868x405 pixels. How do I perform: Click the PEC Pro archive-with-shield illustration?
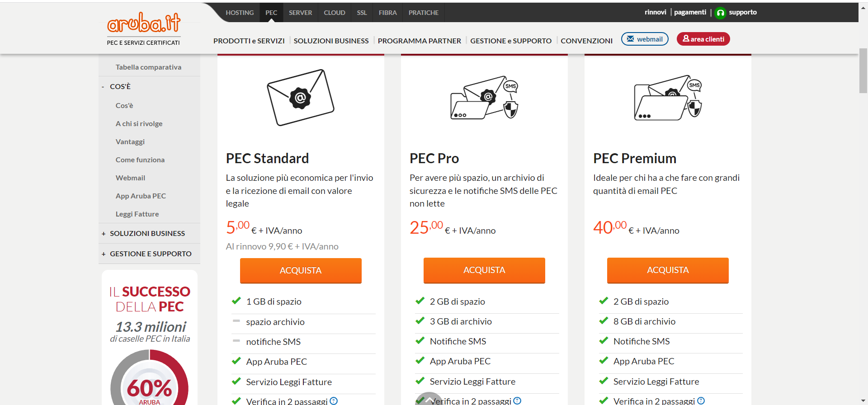tap(484, 99)
